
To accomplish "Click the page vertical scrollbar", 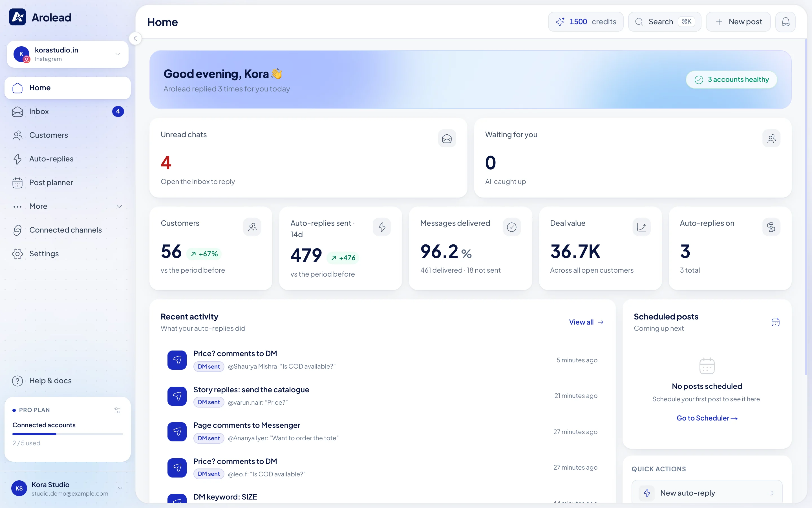I will (806, 207).
